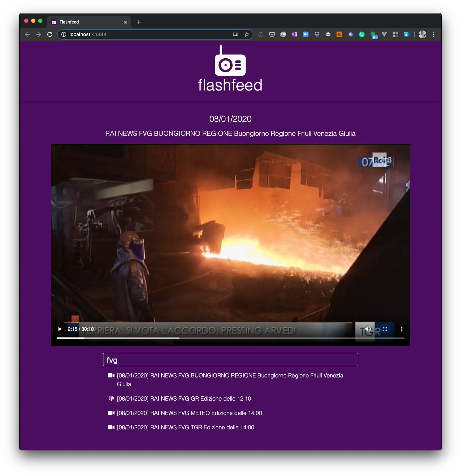This screenshot has width=461, height=476.
Task: Go forward in browser history
Action: (39, 34)
